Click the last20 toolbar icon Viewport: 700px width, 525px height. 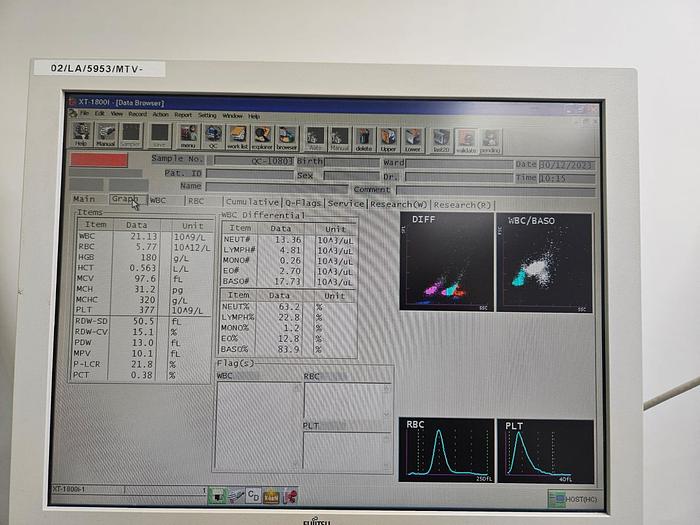441,141
